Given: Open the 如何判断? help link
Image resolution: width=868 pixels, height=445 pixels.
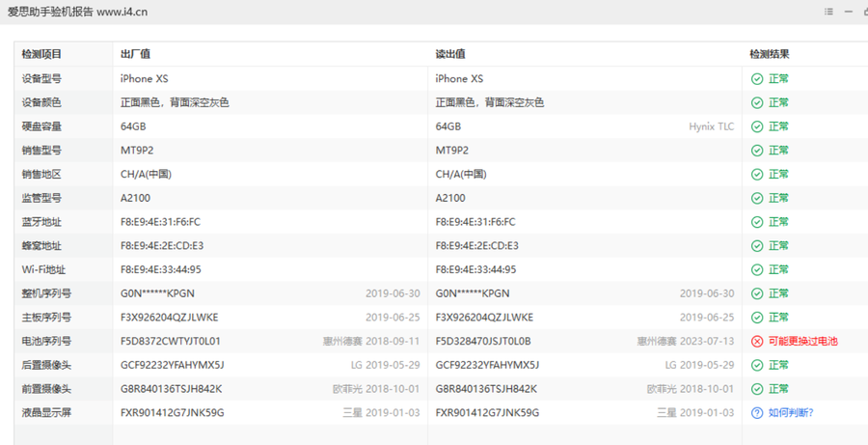Looking at the screenshot, I should click(790, 412).
